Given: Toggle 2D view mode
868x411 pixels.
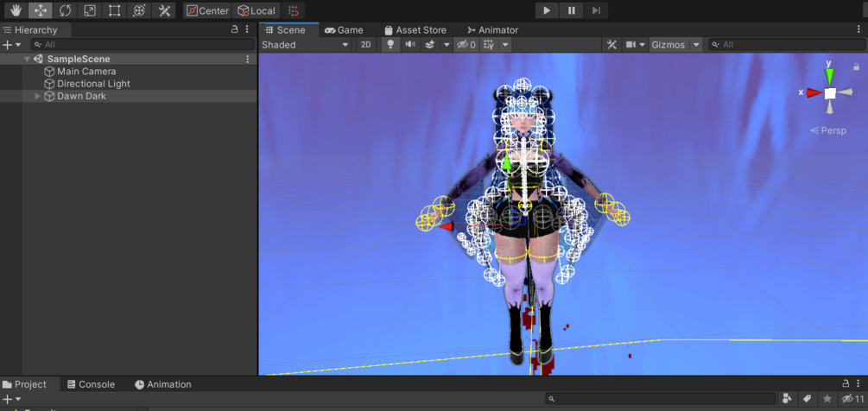Looking at the screenshot, I should pyautogui.click(x=366, y=45).
